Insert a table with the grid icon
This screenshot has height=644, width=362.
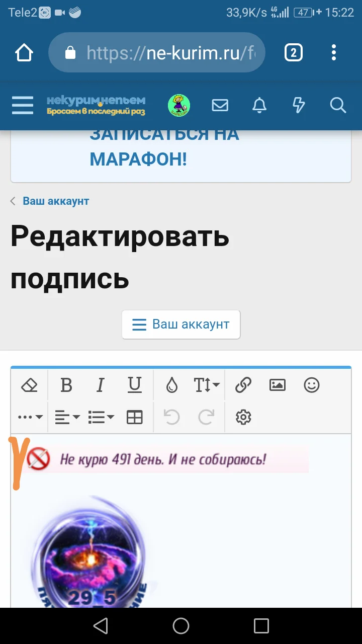click(x=135, y=417)
